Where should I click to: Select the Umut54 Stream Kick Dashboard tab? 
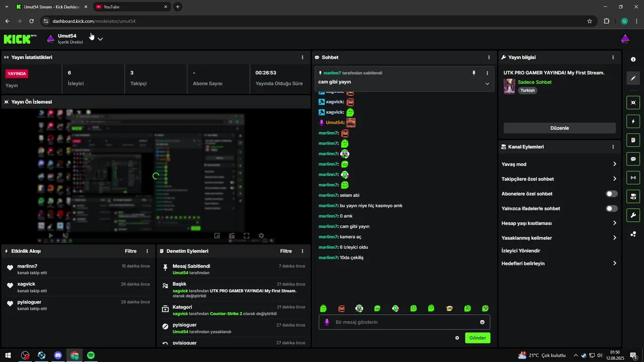tap(51, 7)
